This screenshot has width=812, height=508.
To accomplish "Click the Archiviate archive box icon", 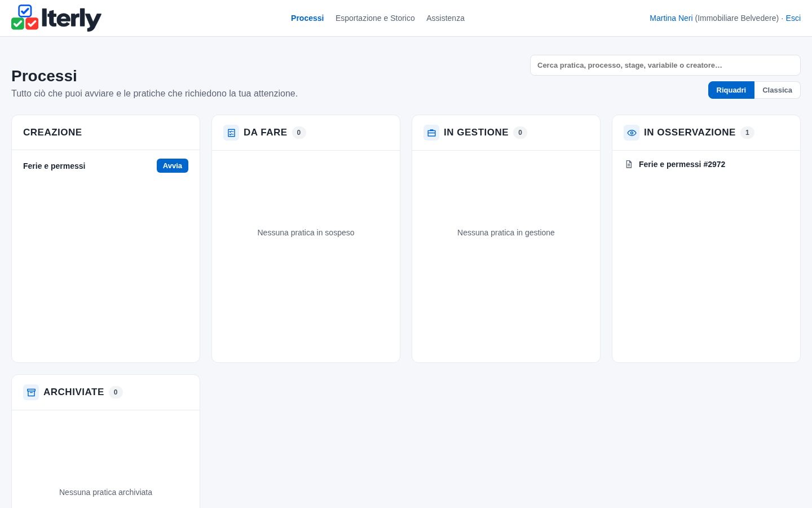I will 31,392.
